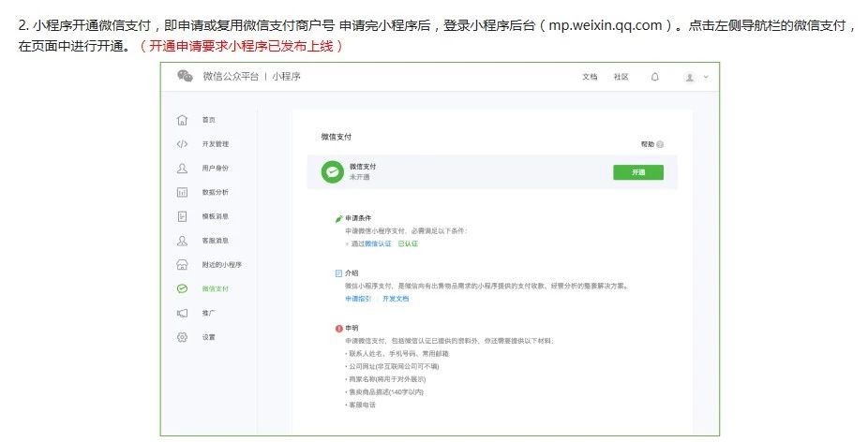Click the 推广 megaphone icon

pyautogui.click(x=182, y=313)
